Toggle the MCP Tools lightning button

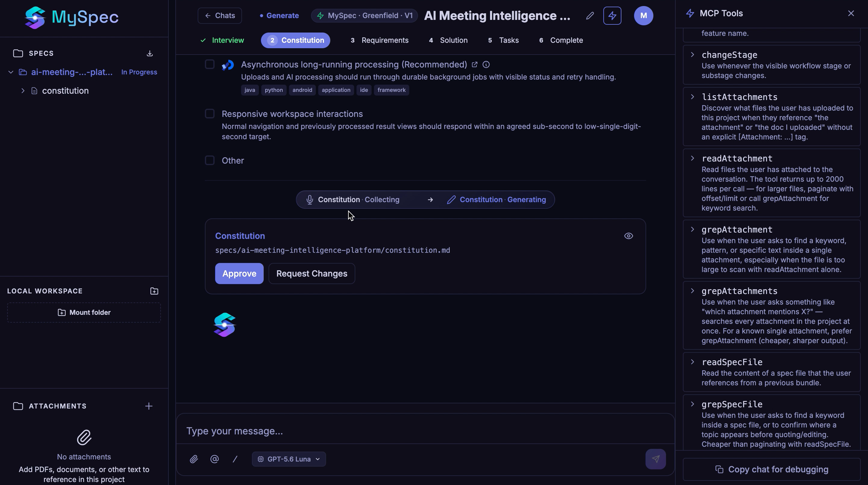tap(612, 16)
